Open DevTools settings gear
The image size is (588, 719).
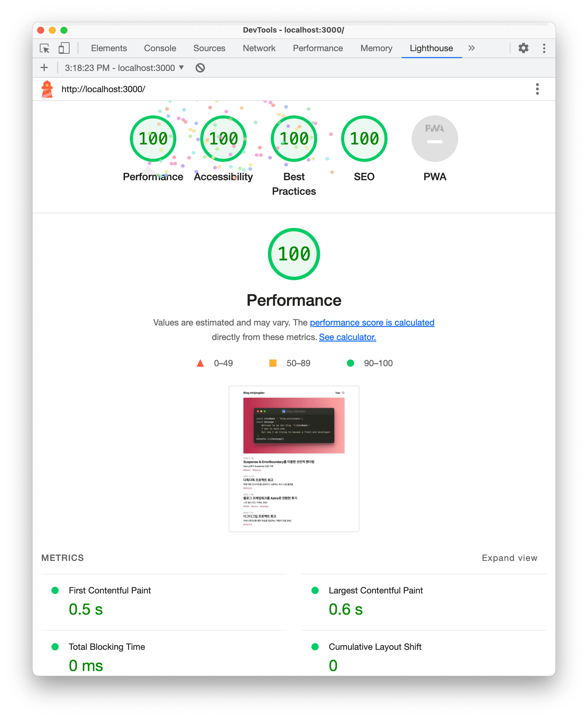click(523, 48)
